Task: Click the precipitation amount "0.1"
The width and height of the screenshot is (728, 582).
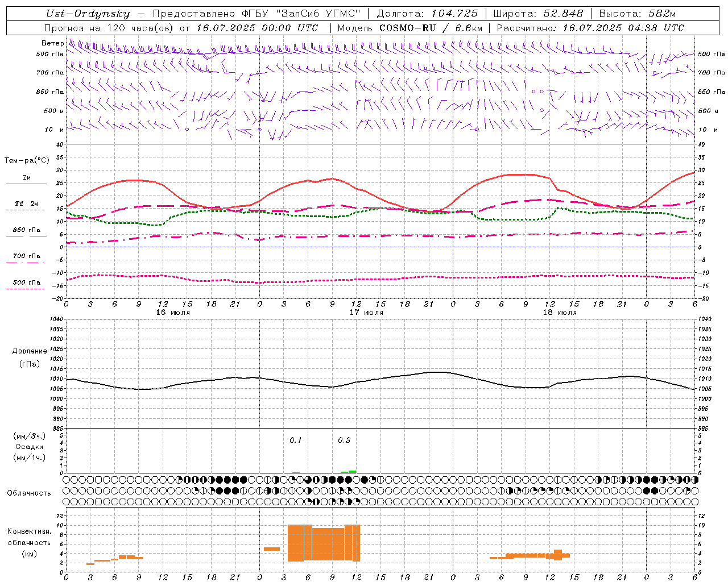Action: pos(296,440)
